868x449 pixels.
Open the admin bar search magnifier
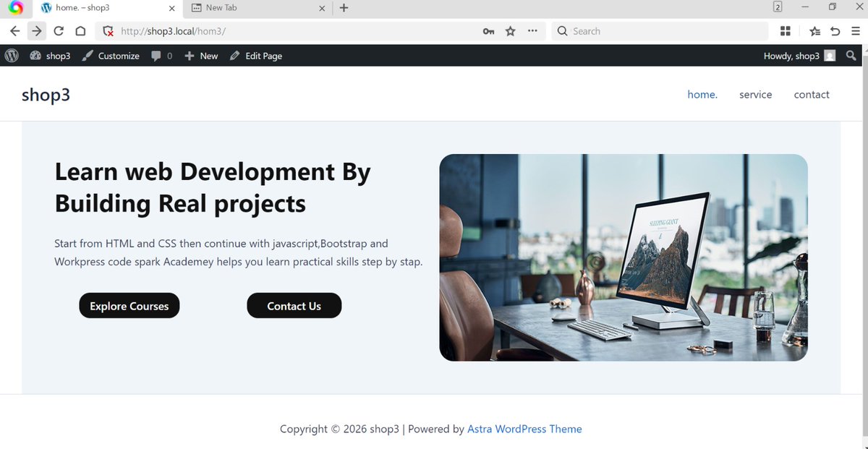coord(851,56)
